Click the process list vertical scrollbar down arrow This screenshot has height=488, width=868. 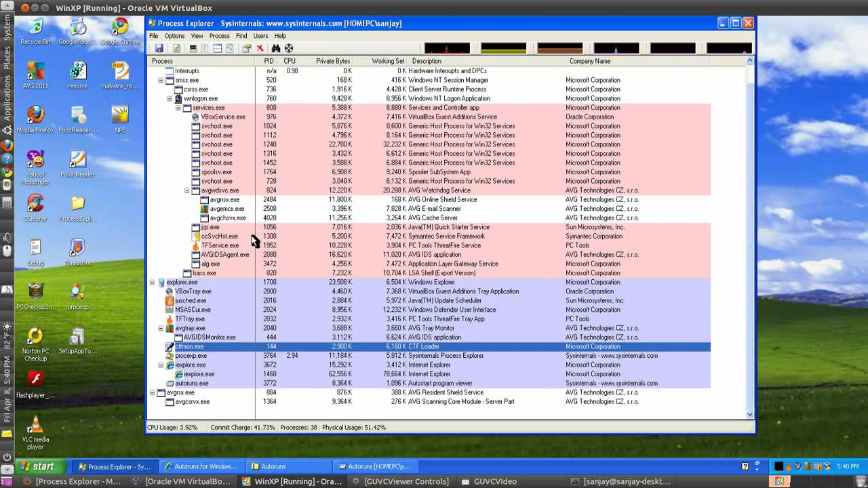click(x=750, y=414)
